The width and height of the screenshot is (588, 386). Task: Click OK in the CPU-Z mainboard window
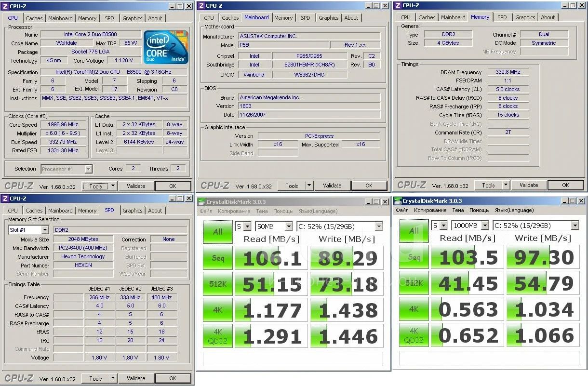pyautogui.click(x=369, y=186)
